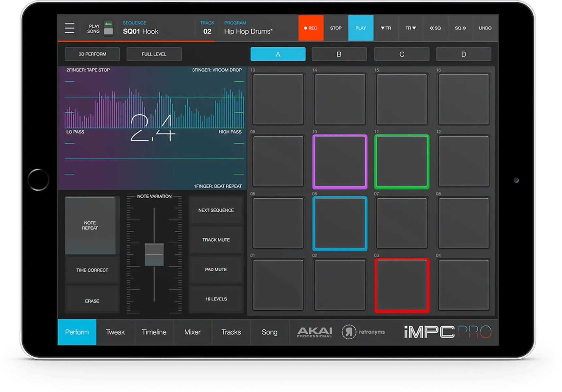Open the Hip Hop Drums program selector

coord(248,31)
